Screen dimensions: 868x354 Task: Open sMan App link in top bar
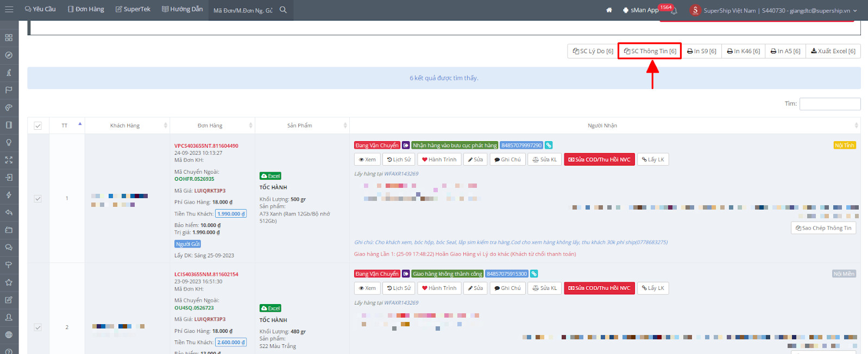(640, 10)
